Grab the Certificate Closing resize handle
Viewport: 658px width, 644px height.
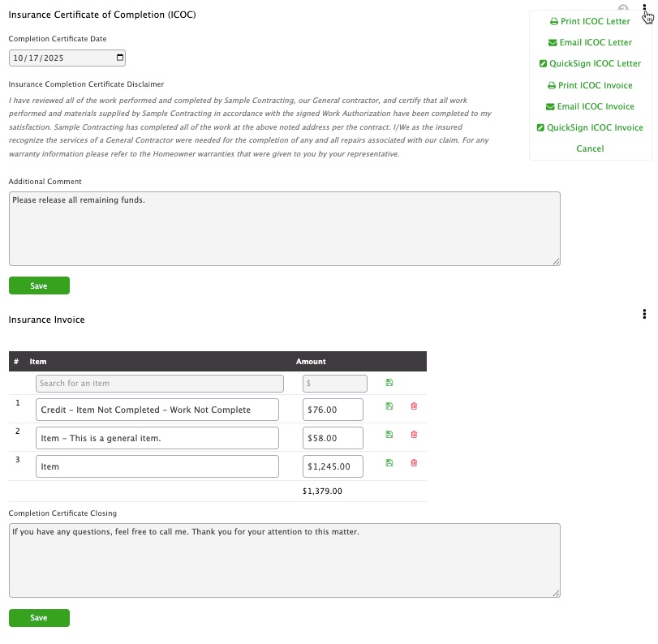point(557,594)
